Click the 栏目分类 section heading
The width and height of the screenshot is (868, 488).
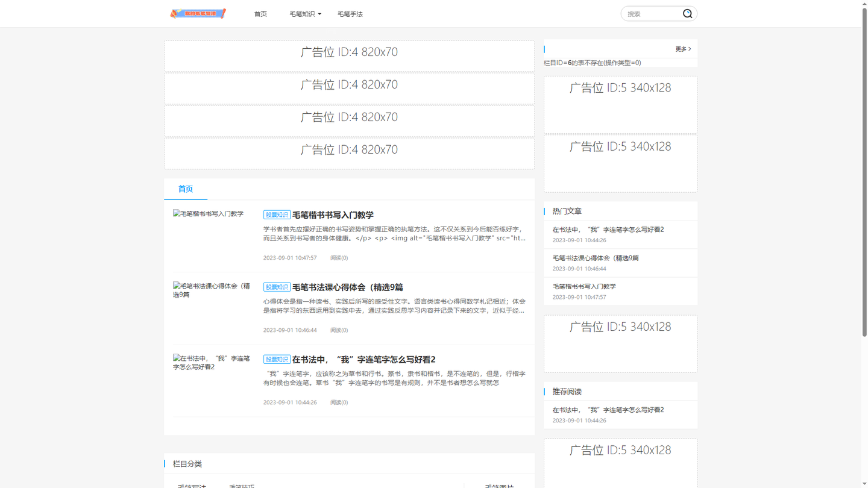(187, 464)
